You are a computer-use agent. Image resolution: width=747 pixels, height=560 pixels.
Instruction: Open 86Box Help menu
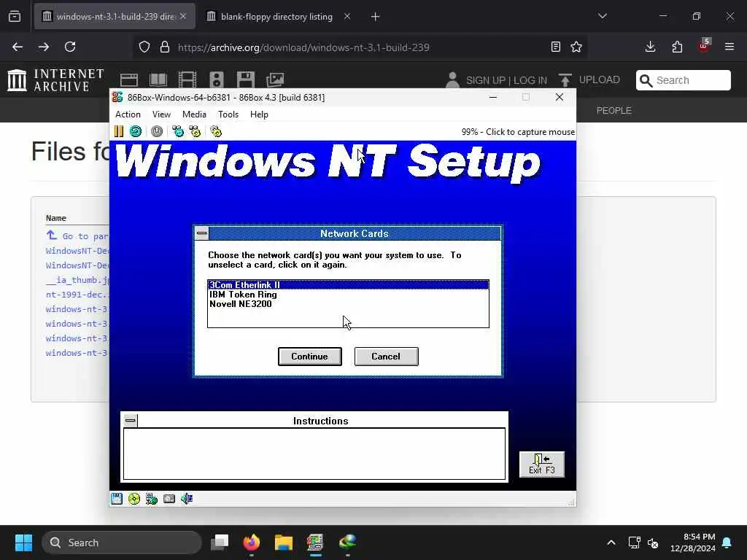click(x=259, y=114)
